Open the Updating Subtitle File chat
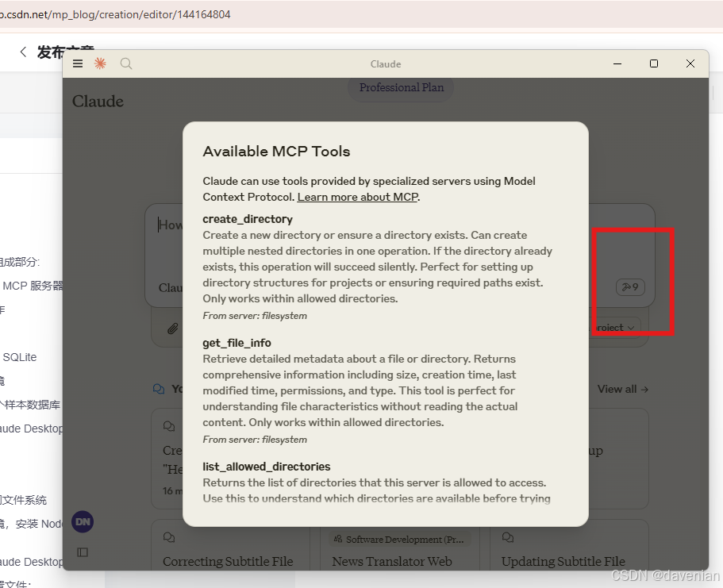This screenshot has width=723, height=588. pyautogui.click(x=563, y=561)
